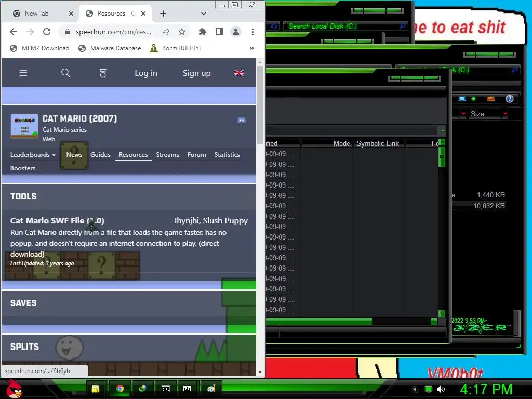This screenshot has height=399, width=532.
Task: Open the Command Prompt taskbar icon
Action: pyautogui.click(x=166, y=389)
